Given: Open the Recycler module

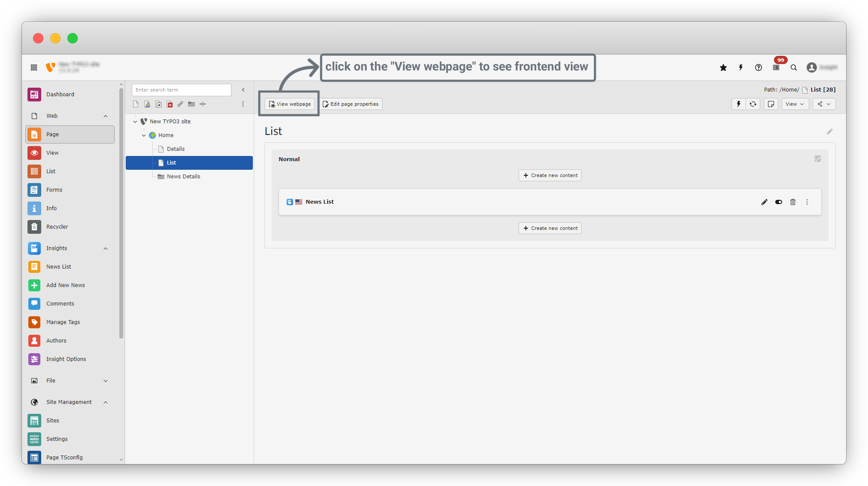Looking at the screenshot, I should pos(57,227).
